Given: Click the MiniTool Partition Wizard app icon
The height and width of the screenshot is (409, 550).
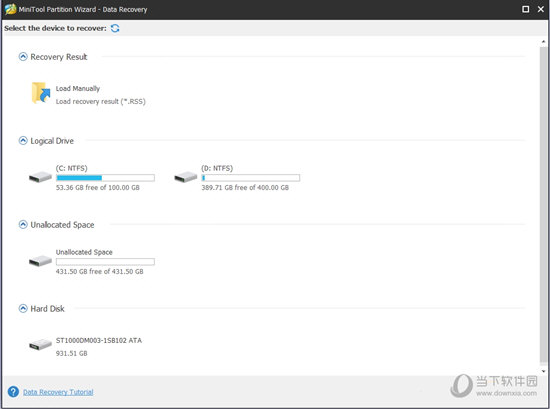Looking at the screenshot, I should tap(10, 9).
